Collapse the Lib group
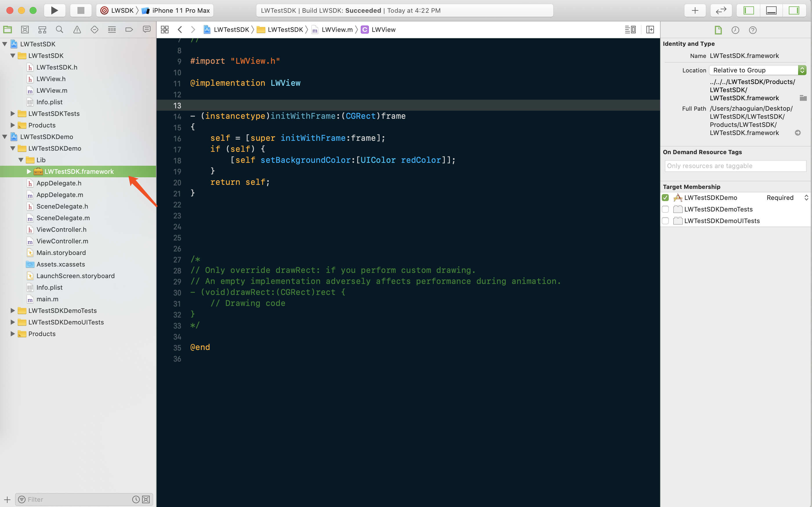 [21, 160]
